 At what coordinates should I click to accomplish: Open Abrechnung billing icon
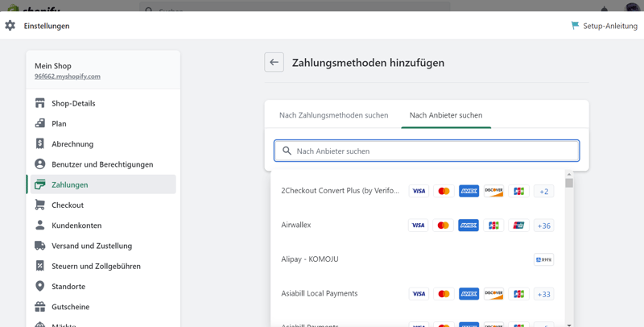[x=39, y=143]
